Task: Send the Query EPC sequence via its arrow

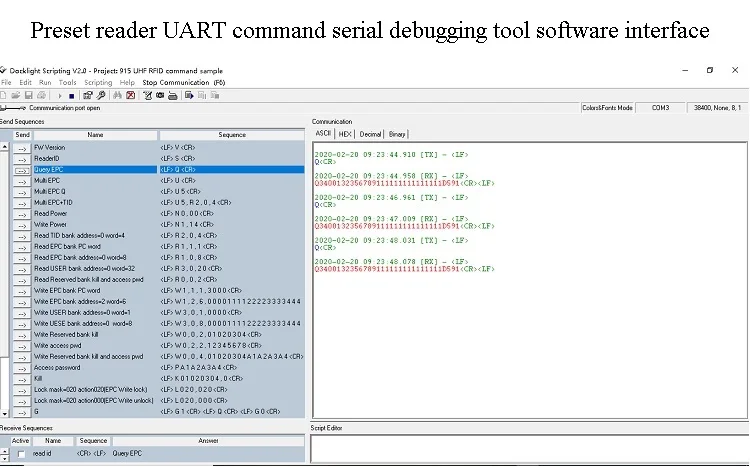Action: tap(22, 170)
